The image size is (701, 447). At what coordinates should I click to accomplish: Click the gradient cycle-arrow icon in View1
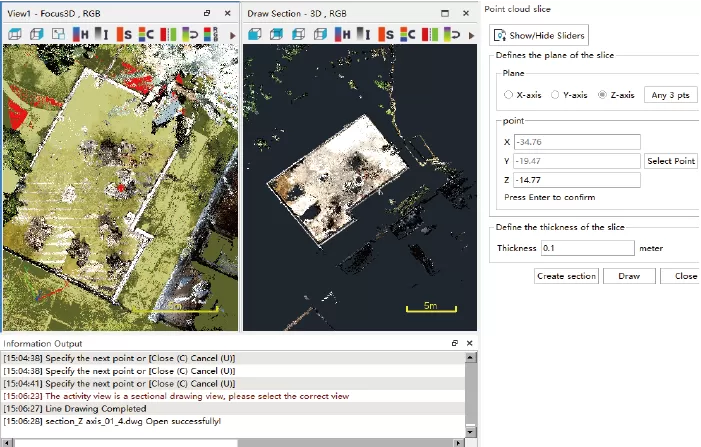pos(190,34)
